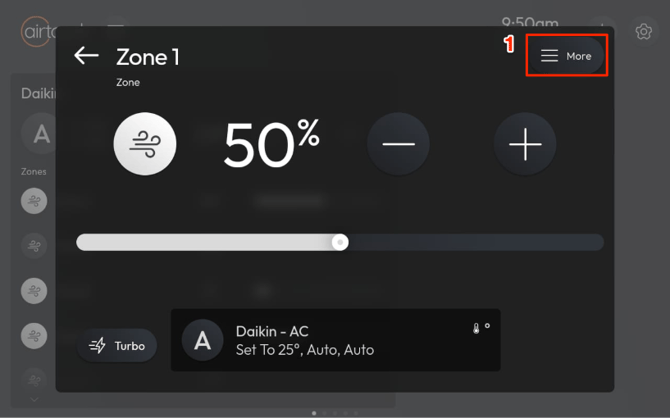This screenshot has height=418, width=670.
Task: Toggle the Zone 1 fan icon
Action: pos(146,144)
